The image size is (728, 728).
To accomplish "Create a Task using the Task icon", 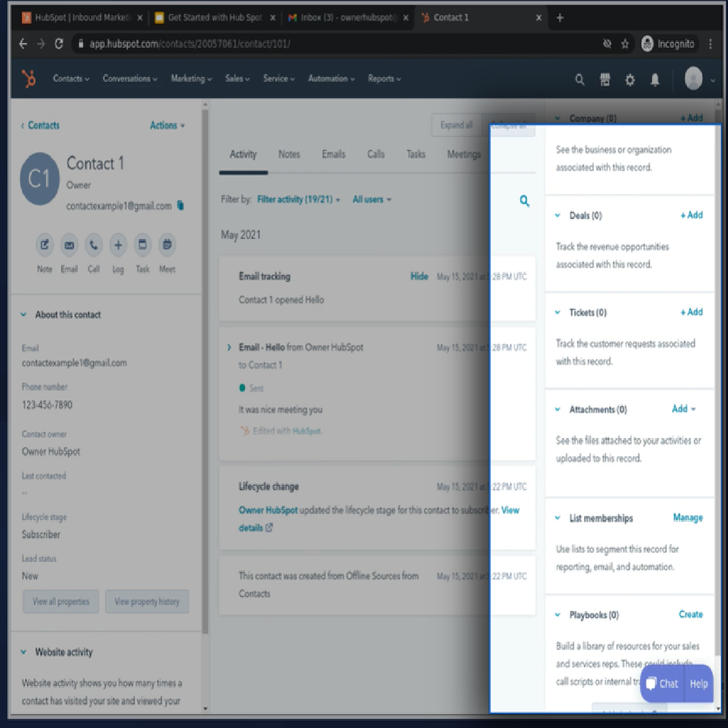I will click(x=143, y=245).
